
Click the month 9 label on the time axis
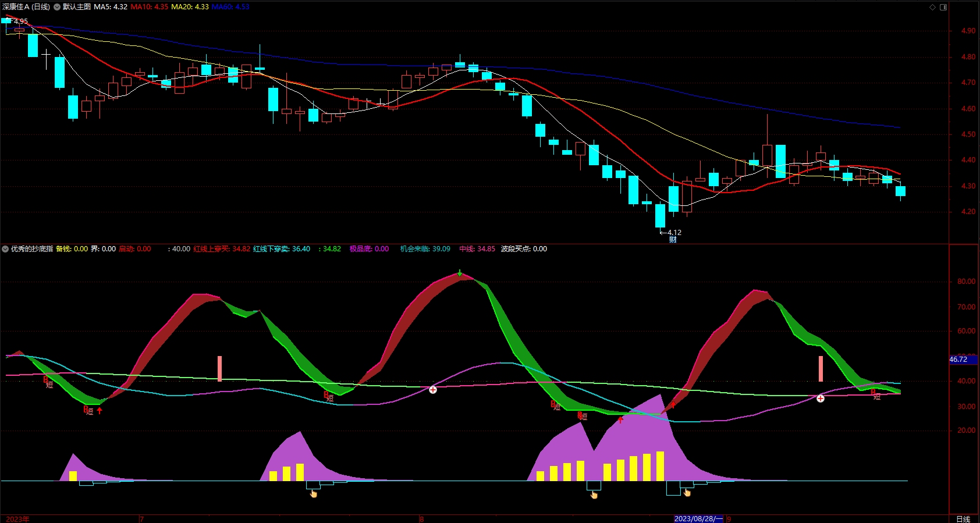[x=729, y=519]
